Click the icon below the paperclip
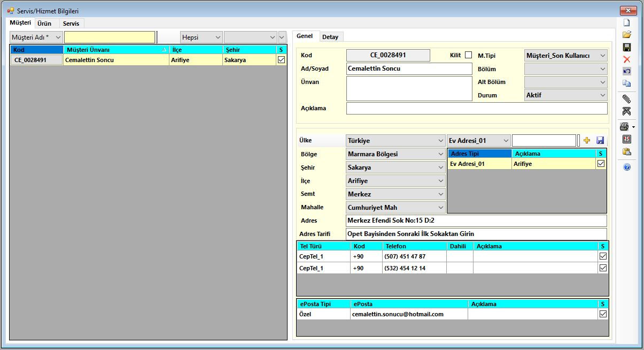This screenshot has width=644, height=350. tap(627, 111)
